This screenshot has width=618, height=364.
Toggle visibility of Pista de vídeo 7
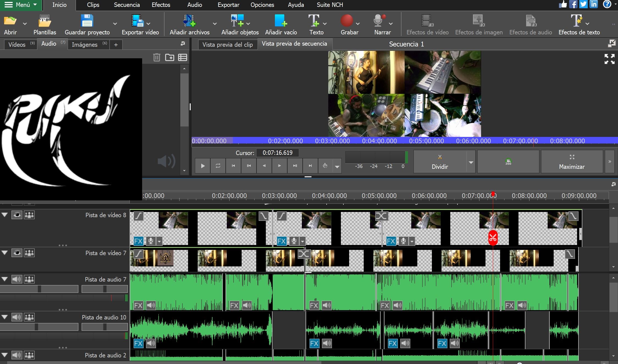coord(17,253)
